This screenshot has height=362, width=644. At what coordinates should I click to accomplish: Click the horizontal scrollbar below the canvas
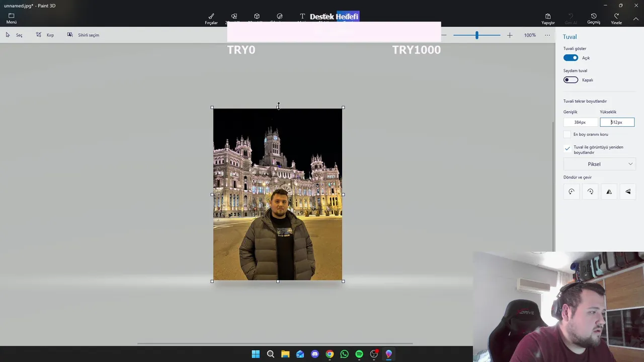click(275, 343)
